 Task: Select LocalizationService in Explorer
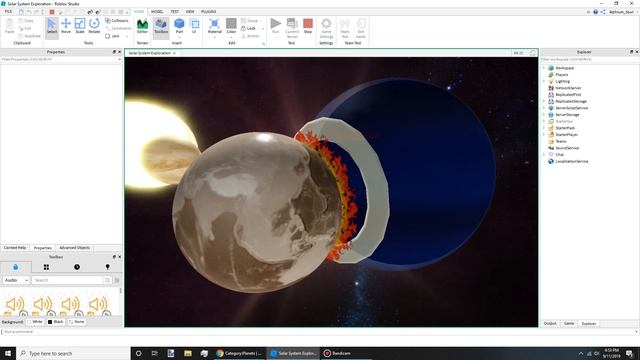571,162
